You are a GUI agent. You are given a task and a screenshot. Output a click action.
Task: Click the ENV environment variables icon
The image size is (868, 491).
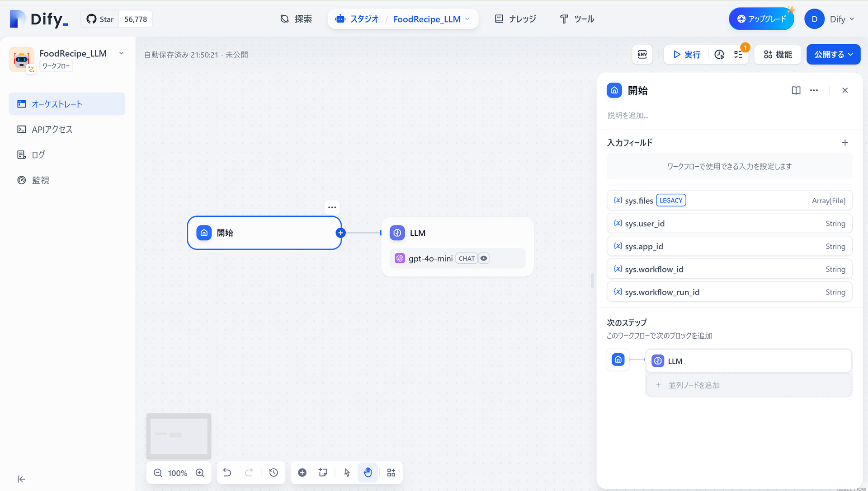click(x=642, y=55)
